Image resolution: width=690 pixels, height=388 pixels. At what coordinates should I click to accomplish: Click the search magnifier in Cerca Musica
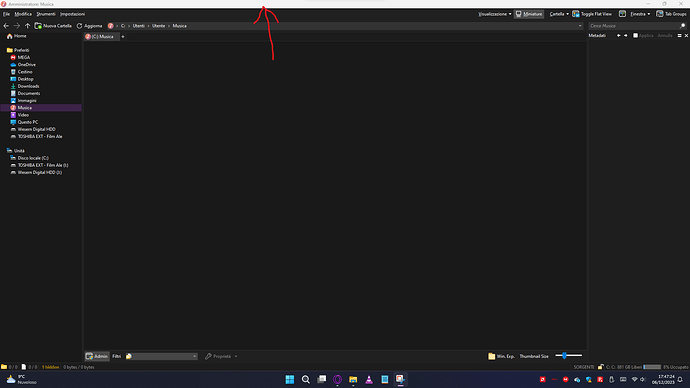[x=683, y=26]
